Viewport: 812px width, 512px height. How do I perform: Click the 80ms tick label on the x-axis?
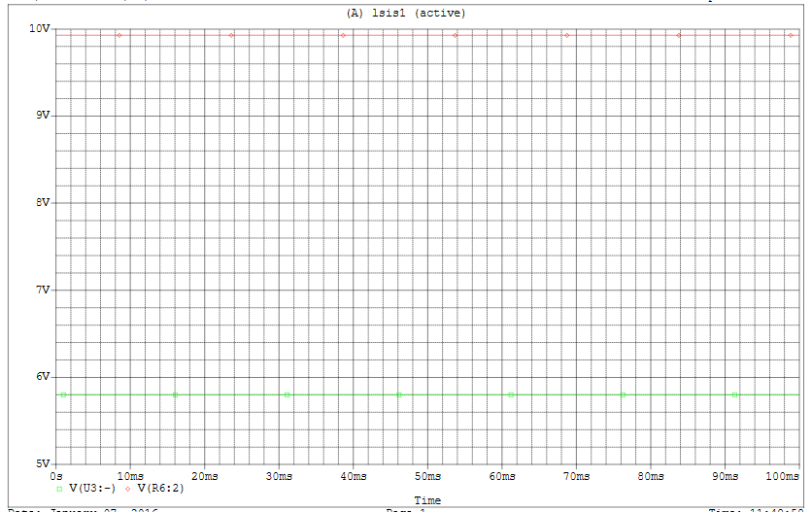coord(650,477)
